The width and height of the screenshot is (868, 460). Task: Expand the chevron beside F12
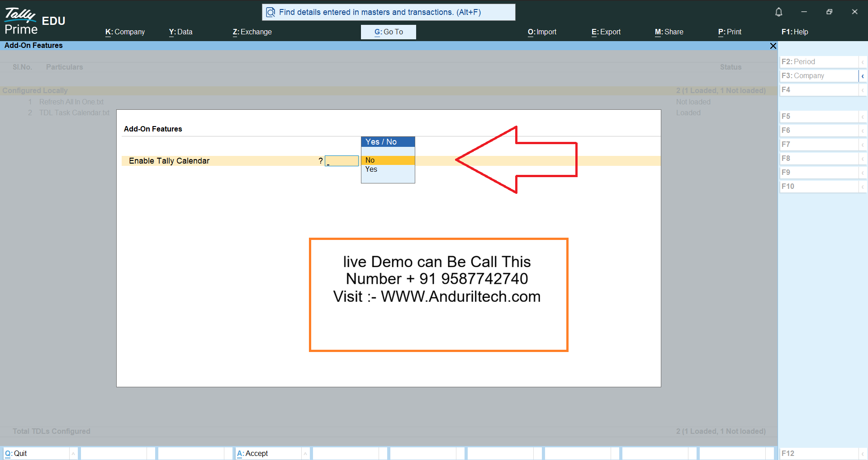pyautogui.click(x=863, y=453)
